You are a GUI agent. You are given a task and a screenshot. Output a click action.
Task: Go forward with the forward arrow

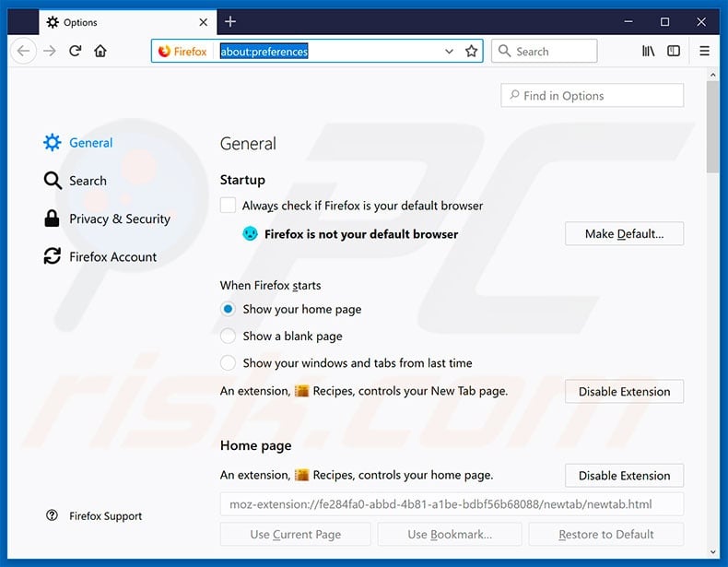pyautogui.click(x=49, y=51)
